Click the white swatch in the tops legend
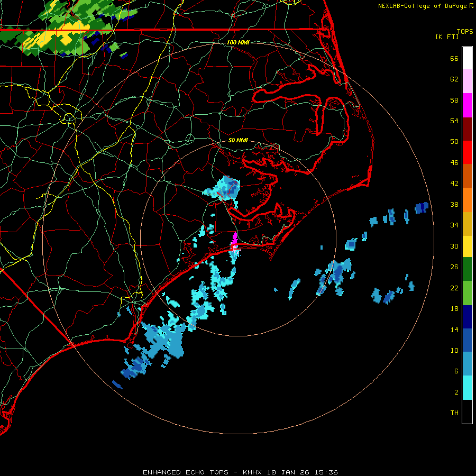This screenshot has width=476, height=476. pyautogui.click(x=467, y=58)
